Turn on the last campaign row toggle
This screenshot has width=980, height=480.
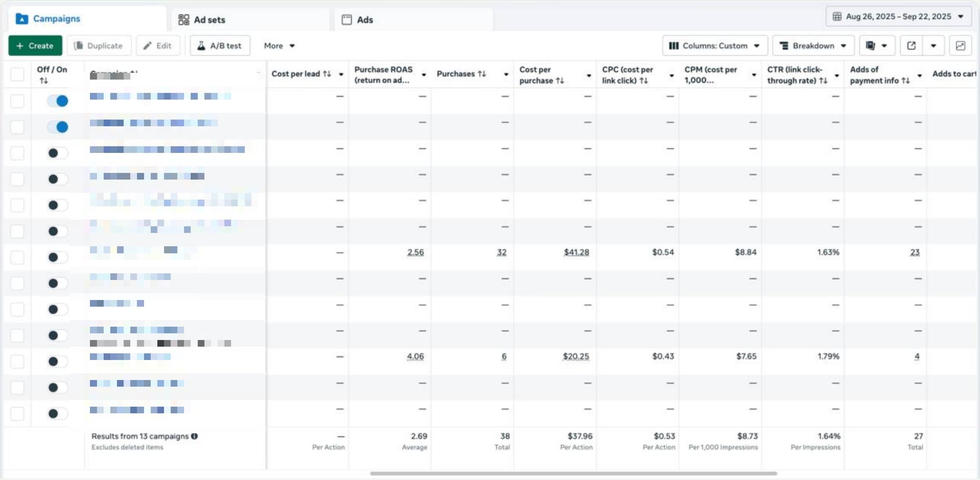[57, 413]
